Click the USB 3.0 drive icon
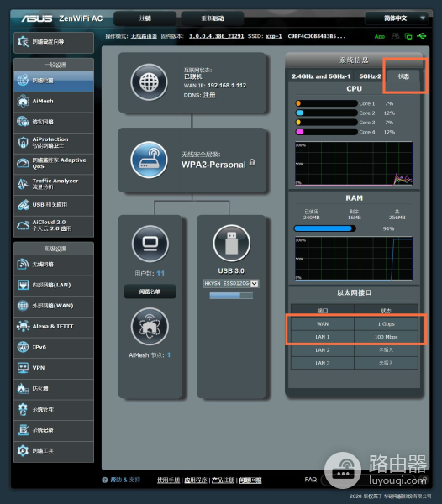The height and width of the screenshot is (504, 442). pos(231,244)
